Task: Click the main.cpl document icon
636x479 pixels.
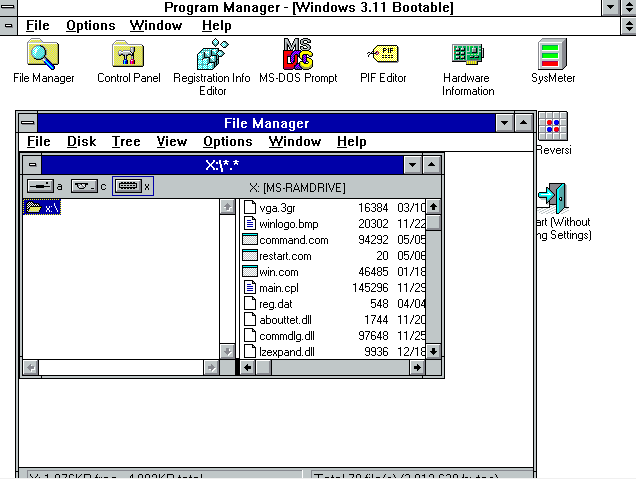Action: 250,288
